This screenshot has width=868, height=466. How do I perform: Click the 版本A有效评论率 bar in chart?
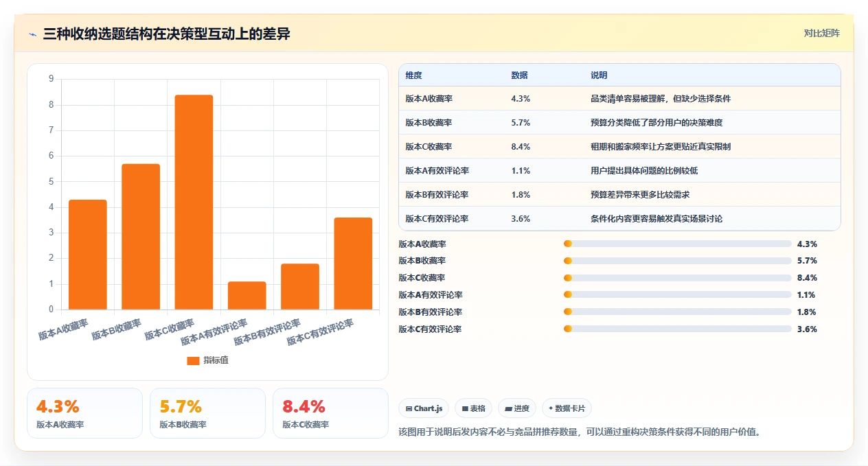[247, 296]
